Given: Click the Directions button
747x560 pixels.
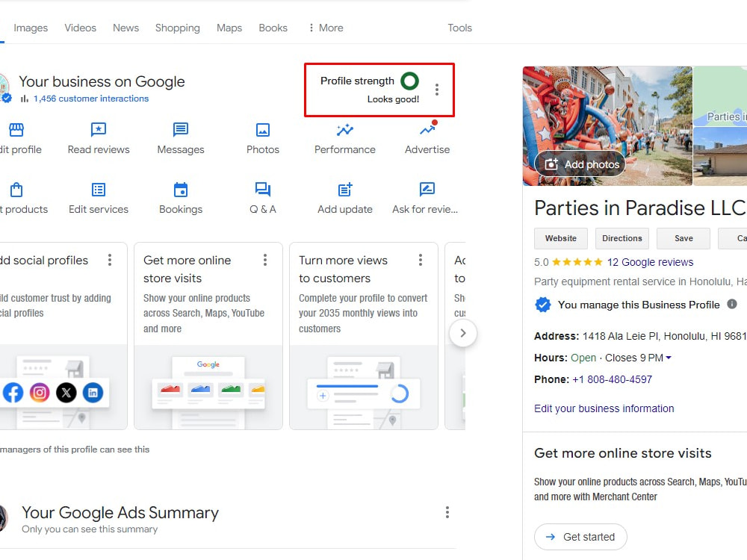Looking at the screenshot, I should point(622,238).
